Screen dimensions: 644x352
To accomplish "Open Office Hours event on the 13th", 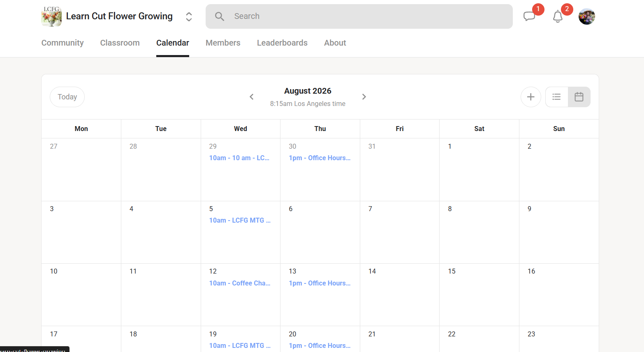I will [320, 283].
